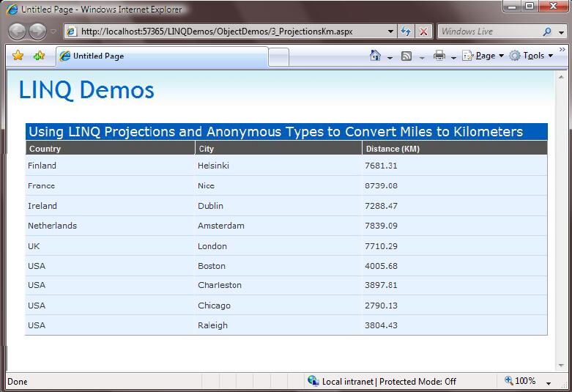Maximize the Internet Explorer window

[530, 6]
